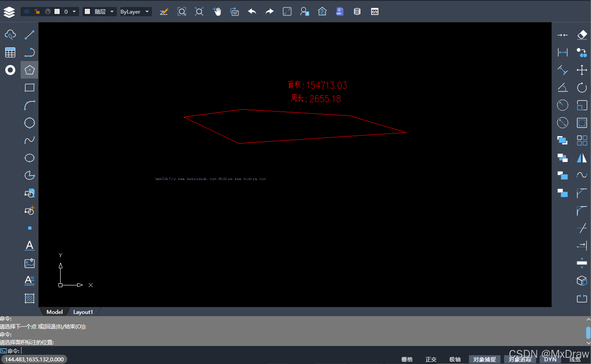Click the redo arrow

click(270, 12)
